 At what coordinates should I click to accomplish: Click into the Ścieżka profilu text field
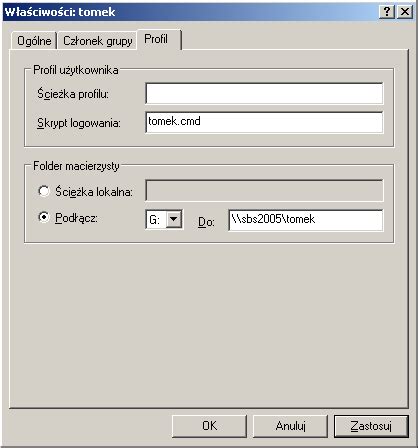click(x=264, y=93)
